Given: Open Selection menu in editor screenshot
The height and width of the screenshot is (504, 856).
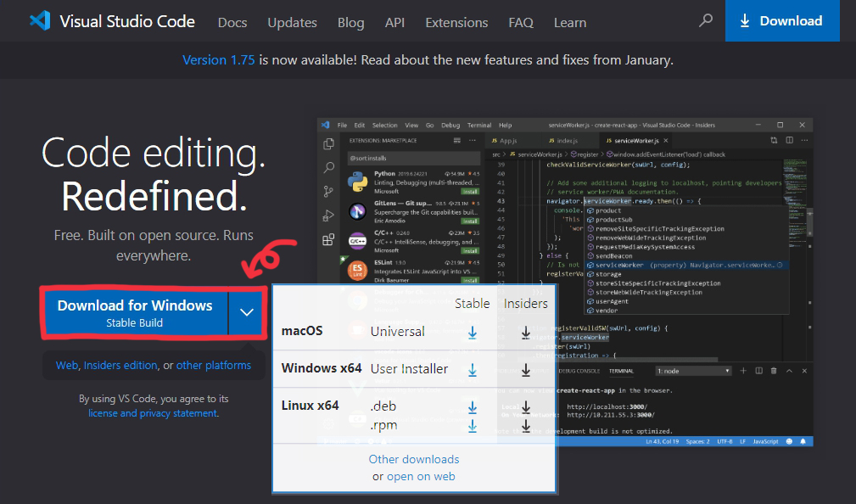Looking at the screenshot, I should tap(385, 125).
